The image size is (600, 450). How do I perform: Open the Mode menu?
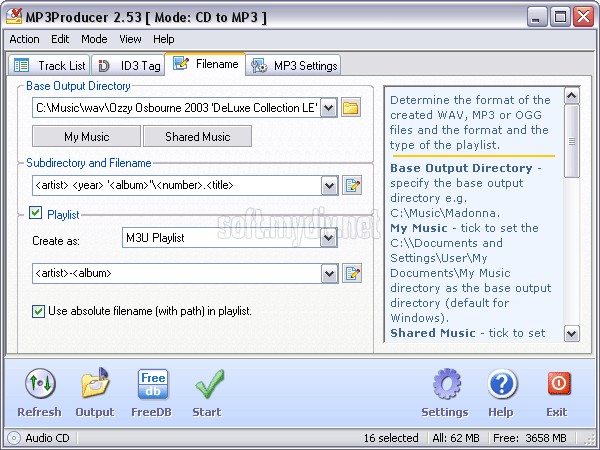(x=94, y=39)
